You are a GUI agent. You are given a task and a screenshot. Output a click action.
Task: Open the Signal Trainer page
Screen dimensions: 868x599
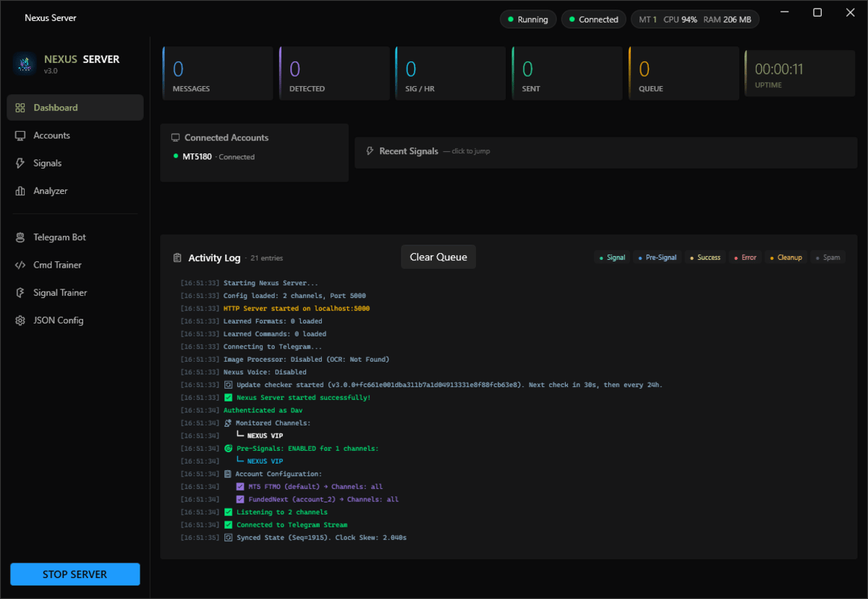pos(75,293)
